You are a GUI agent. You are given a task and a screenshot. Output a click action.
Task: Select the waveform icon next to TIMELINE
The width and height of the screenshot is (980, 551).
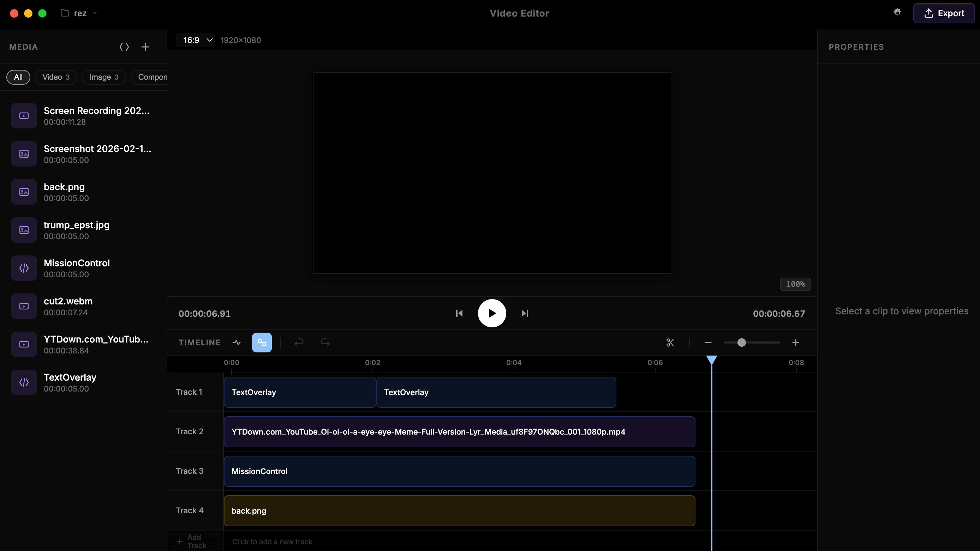click(236, 342)
